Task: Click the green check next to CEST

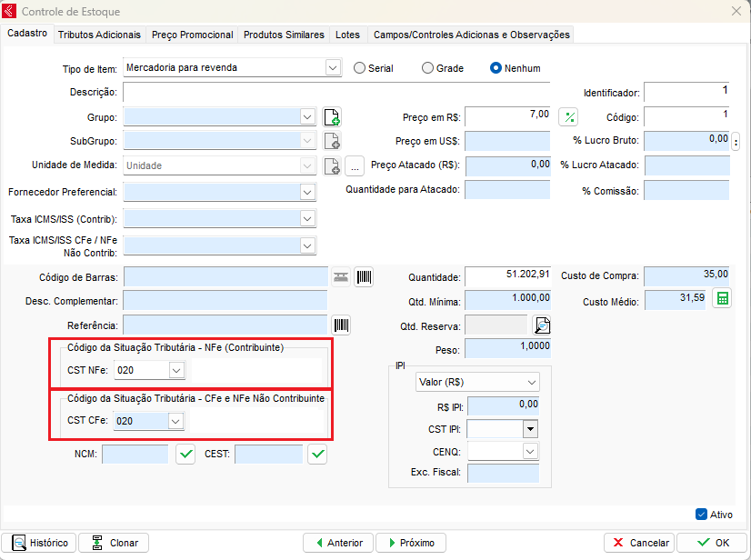Action: tap(316, 454)
